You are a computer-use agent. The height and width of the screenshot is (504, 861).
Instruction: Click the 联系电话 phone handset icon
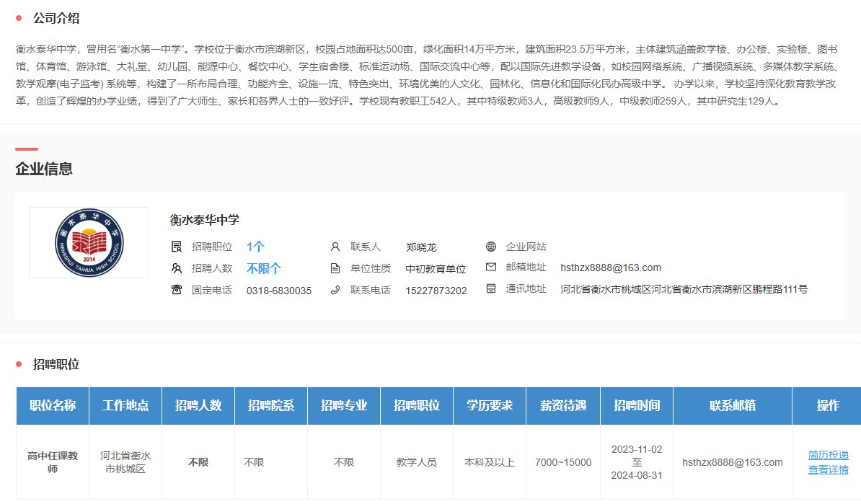click(335, 290)
